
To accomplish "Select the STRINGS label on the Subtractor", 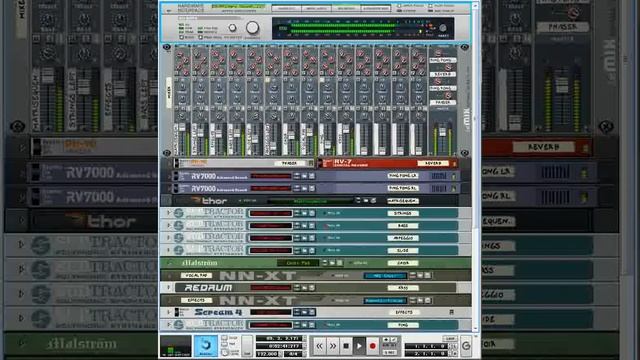I will point(402,213).
